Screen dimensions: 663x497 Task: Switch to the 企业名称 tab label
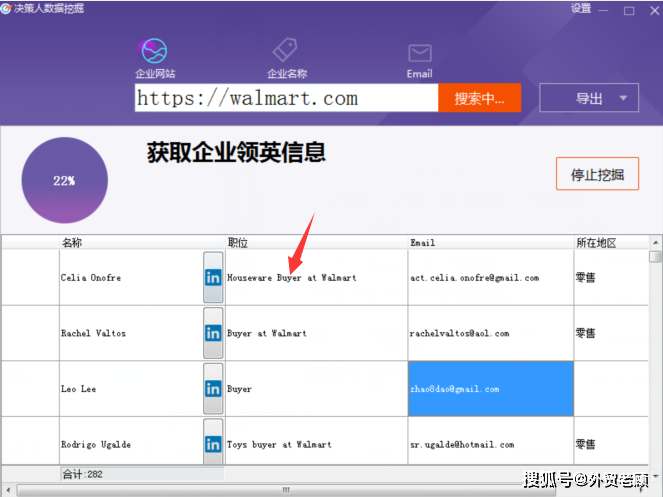click(x=287, y=74)
